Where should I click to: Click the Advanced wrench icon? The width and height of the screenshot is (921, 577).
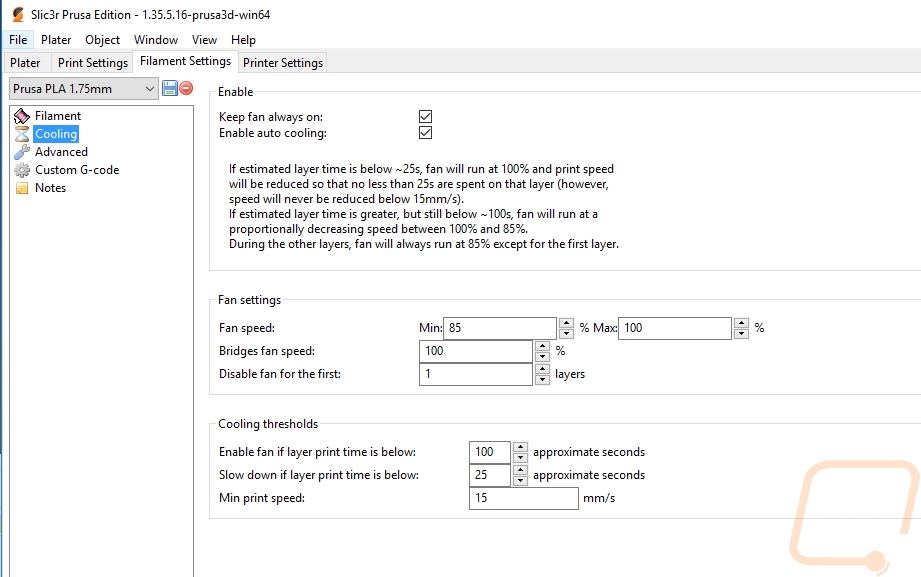pos(22,152)
